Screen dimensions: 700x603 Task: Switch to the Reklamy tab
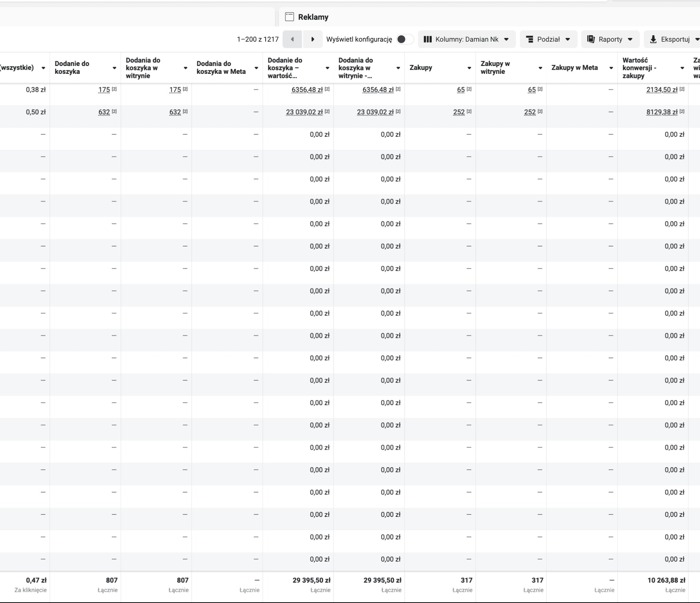point(313,17)
